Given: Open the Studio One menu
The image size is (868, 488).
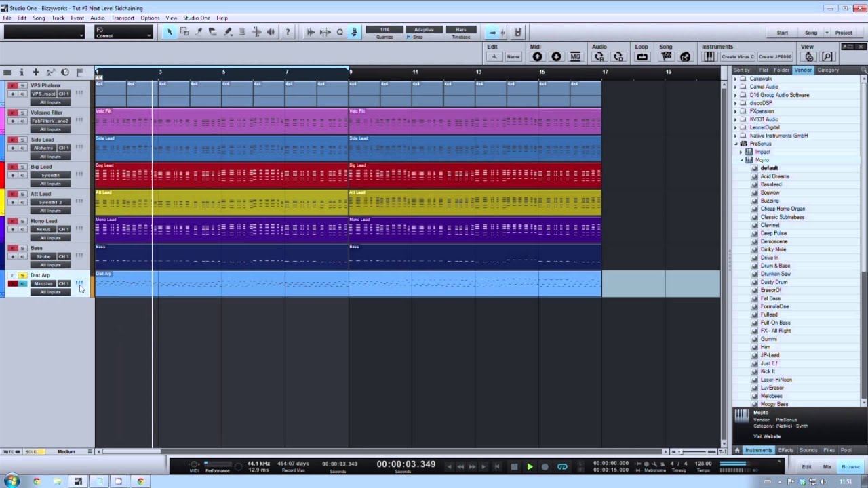Looking at the screenshot, I should (x=197, y=18).
